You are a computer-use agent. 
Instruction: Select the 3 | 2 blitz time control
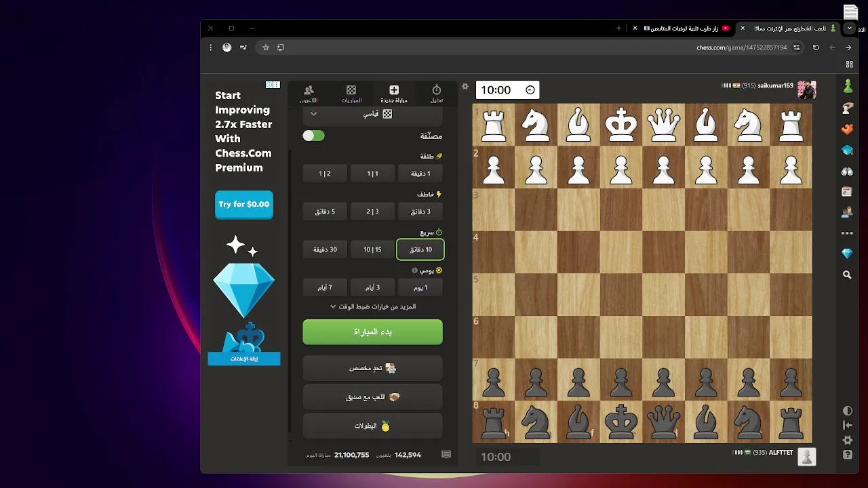372,211
